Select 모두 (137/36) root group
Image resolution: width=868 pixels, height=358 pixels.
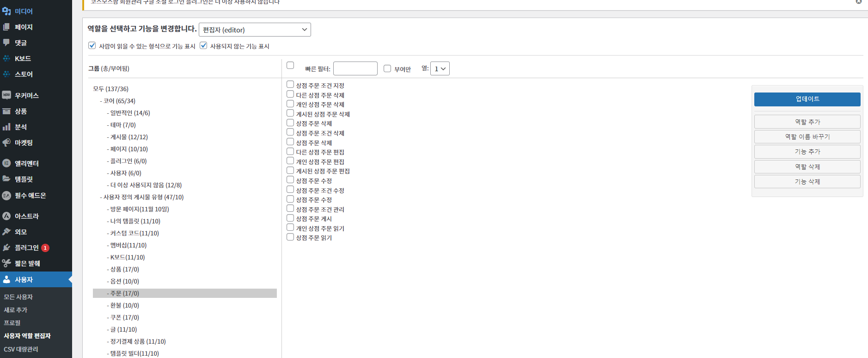pos(111,89)
